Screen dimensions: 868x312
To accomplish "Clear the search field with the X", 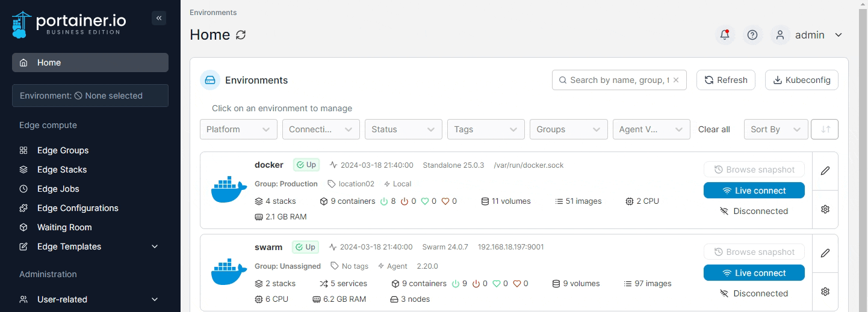I will point(676,80).
